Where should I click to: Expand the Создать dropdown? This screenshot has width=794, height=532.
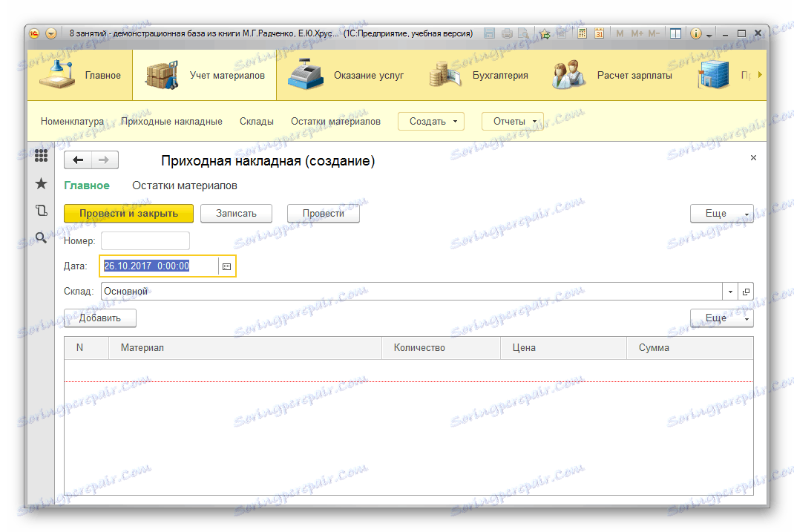tap(431, 122)
